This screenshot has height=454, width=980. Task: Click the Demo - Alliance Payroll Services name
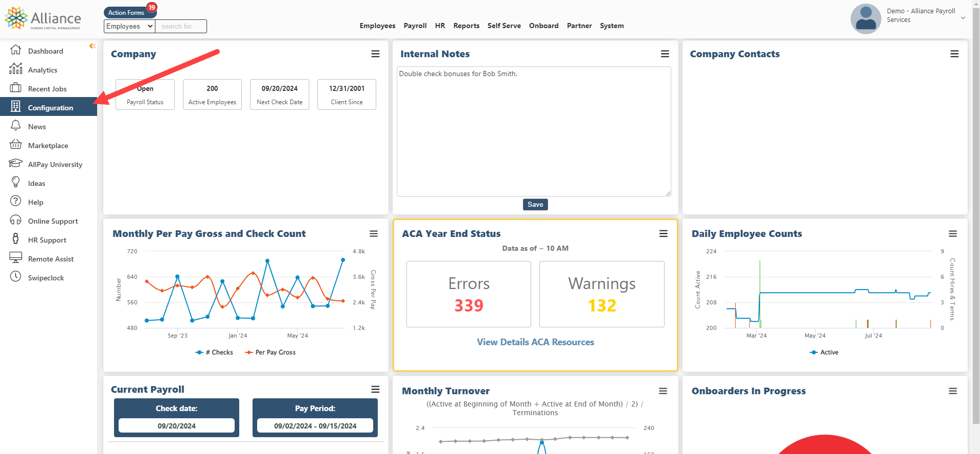[x=921, y=15]
